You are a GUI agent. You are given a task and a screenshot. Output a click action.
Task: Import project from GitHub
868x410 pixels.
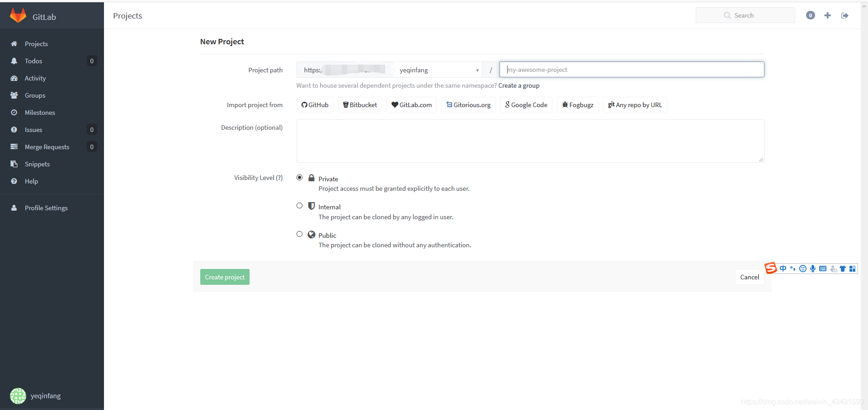click(315, 105)
